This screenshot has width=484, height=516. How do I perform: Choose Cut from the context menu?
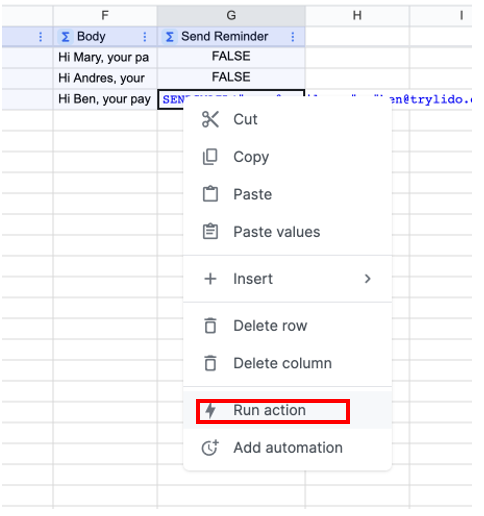(x=287, y=119)
